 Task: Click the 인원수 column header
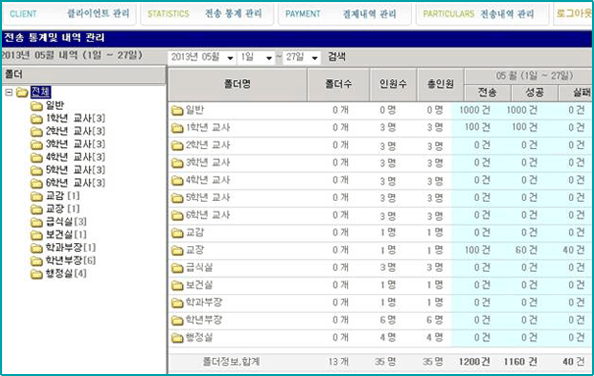click(x=393, y=84)
